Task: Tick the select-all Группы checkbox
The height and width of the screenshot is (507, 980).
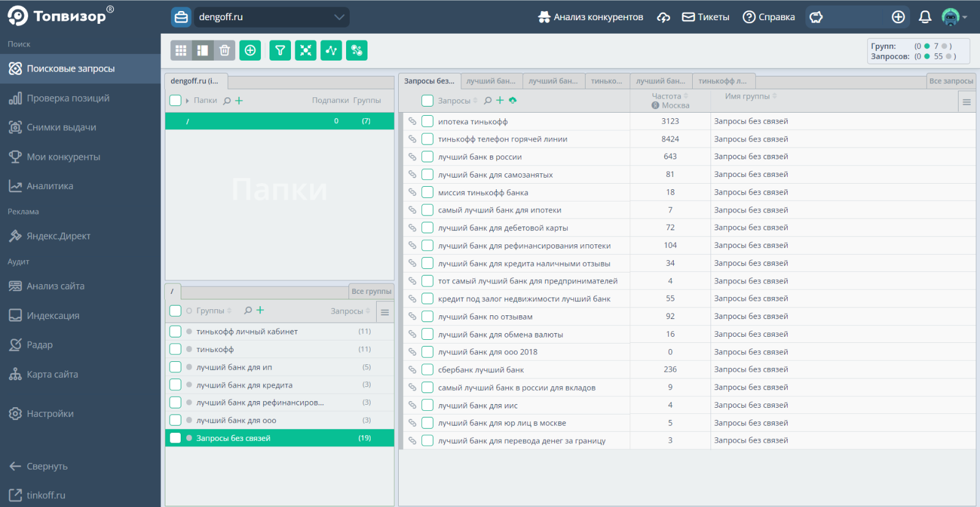Action: point(175,311)
